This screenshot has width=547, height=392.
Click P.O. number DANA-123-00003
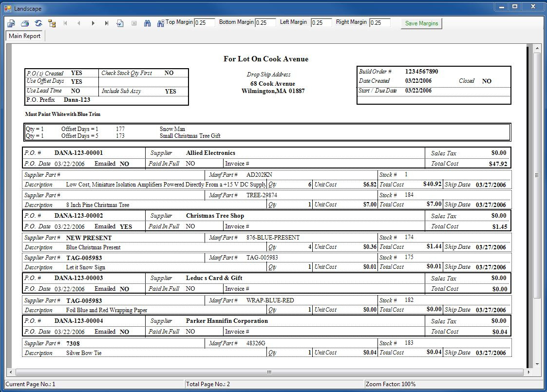78,278
